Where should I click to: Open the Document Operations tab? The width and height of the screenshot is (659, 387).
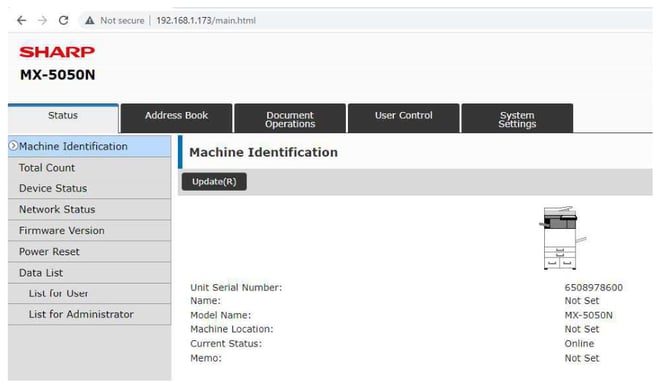[290, 118]
